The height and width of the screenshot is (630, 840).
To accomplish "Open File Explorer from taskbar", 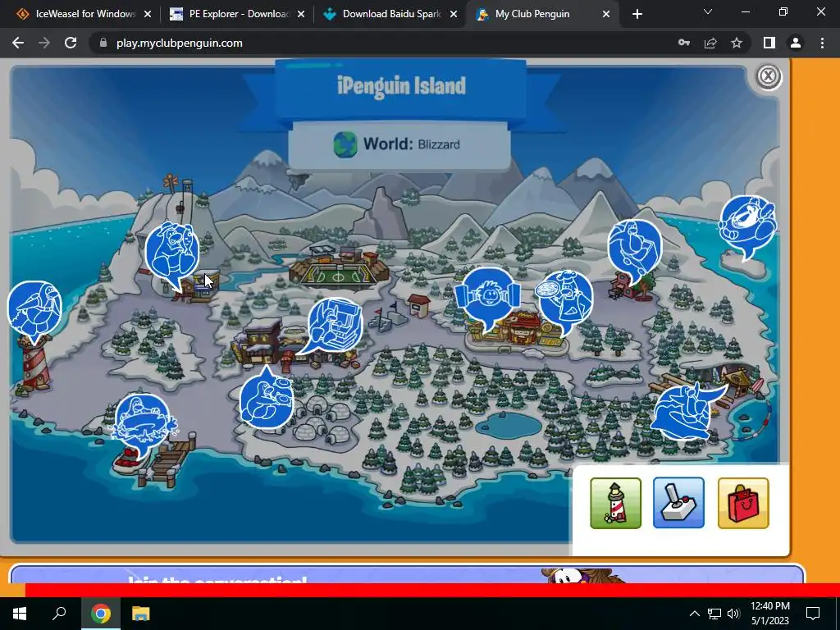I will 141,614.
